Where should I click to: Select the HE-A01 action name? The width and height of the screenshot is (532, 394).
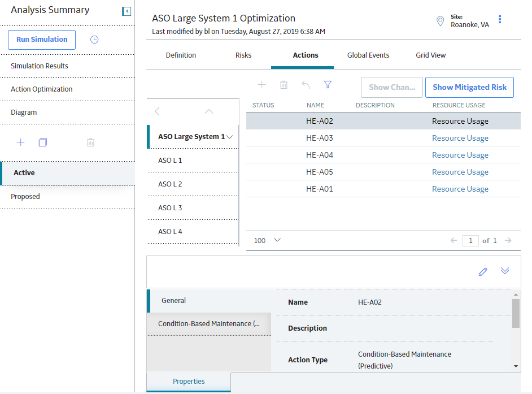click(x=319, y=189)
